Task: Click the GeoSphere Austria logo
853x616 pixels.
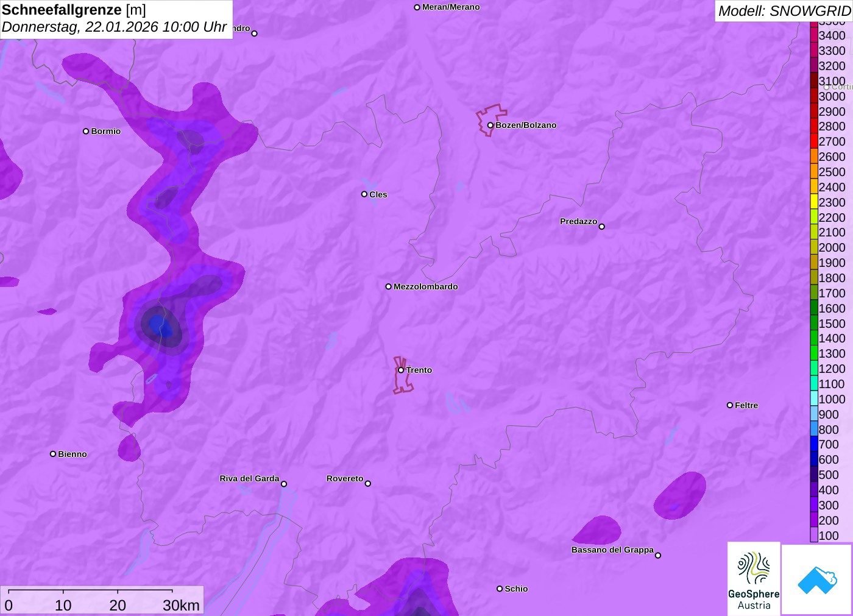Action: pyautogui.click(x=754, y=578)
